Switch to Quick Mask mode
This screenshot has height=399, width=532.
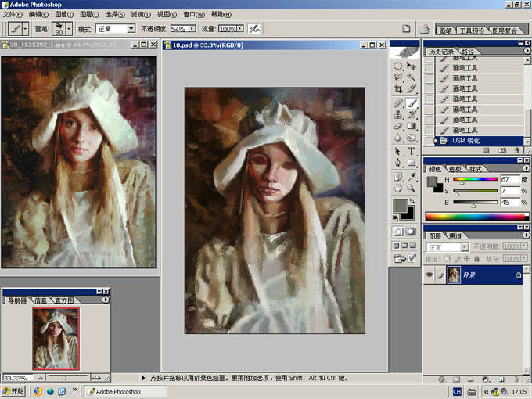(x=412, y=232)
